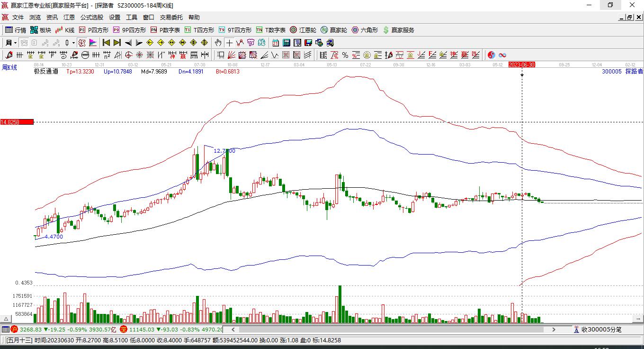Select the red zigzag line tool

pos(240,43)
